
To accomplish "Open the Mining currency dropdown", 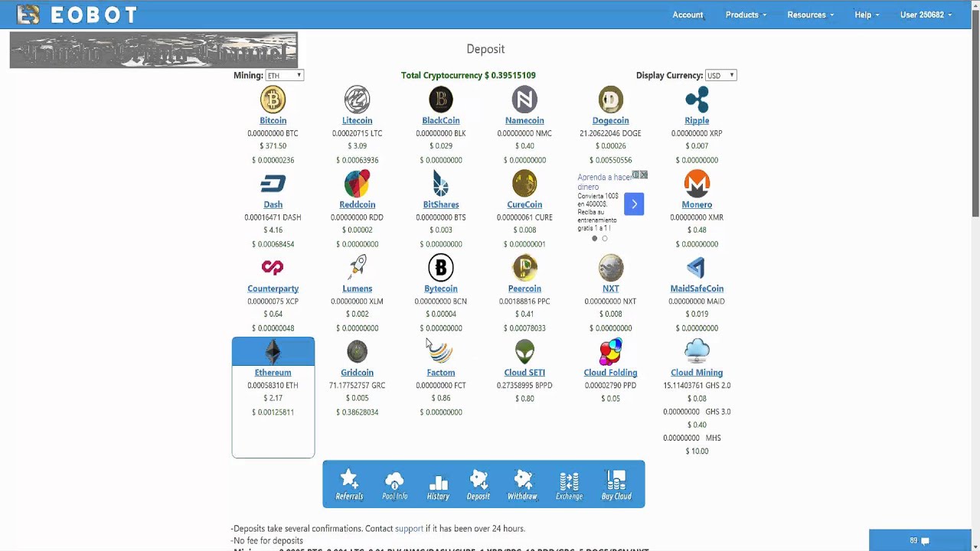I will click(284, 75).
